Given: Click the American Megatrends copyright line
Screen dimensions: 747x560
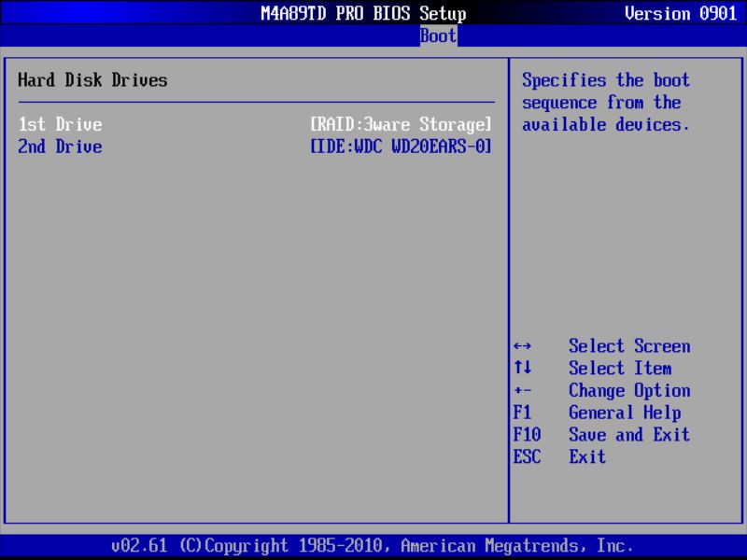Looking at the screenshot, I should coord(373,544).
